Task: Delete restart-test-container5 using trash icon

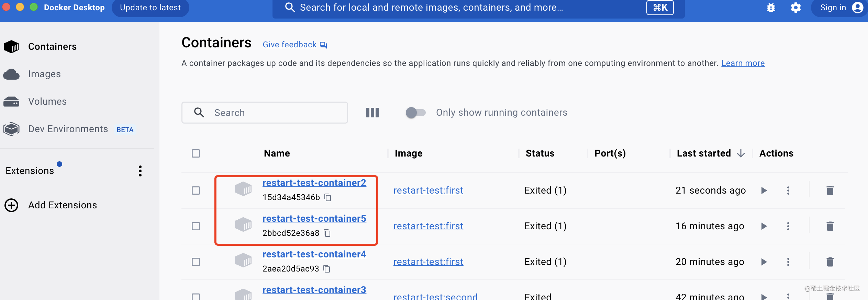Action: click(x=830, y=226)
